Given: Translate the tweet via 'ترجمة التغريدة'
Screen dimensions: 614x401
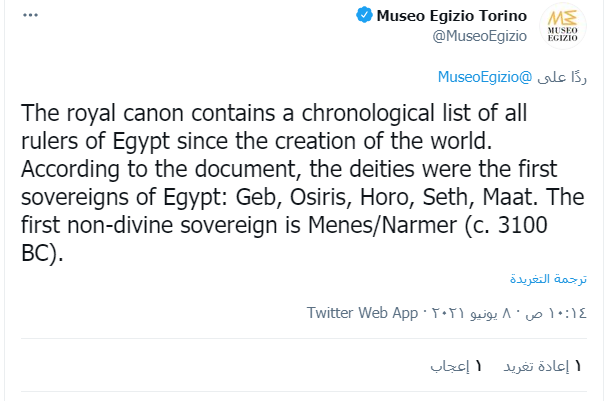Looking at the screenshot, I should 549,276.
